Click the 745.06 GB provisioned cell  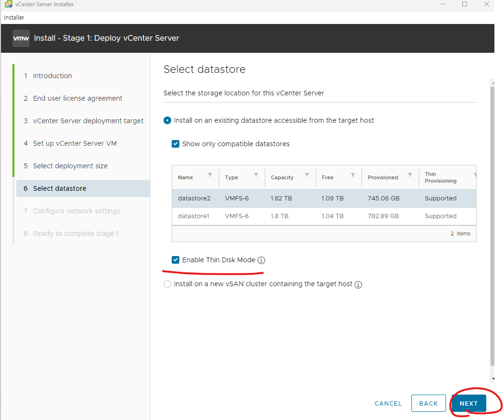point(384,198)
